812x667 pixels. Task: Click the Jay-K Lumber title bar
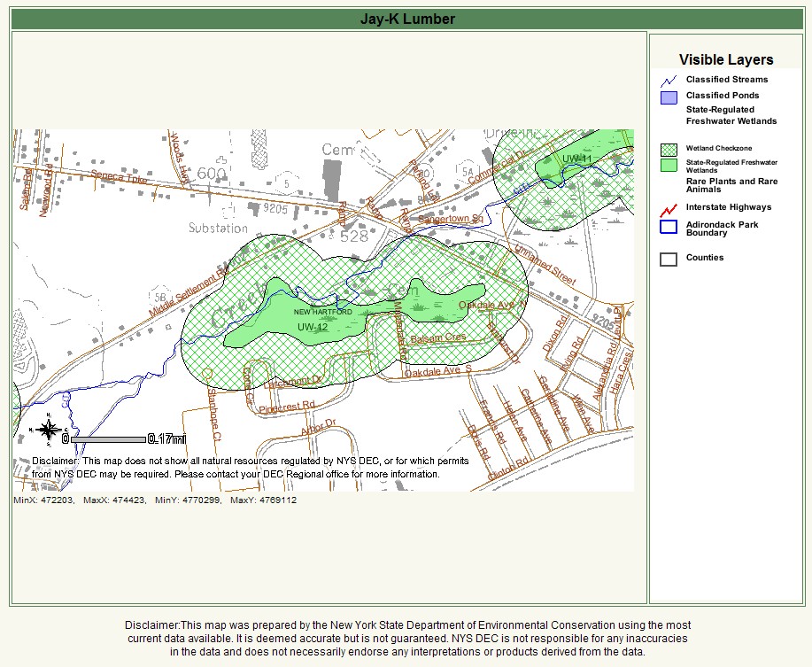click(x=407, y=19)
